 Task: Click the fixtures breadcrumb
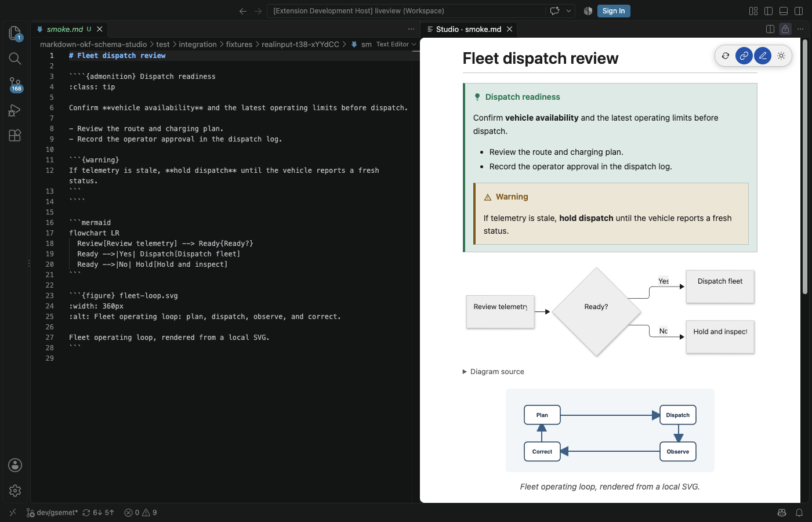coord(239,44)
